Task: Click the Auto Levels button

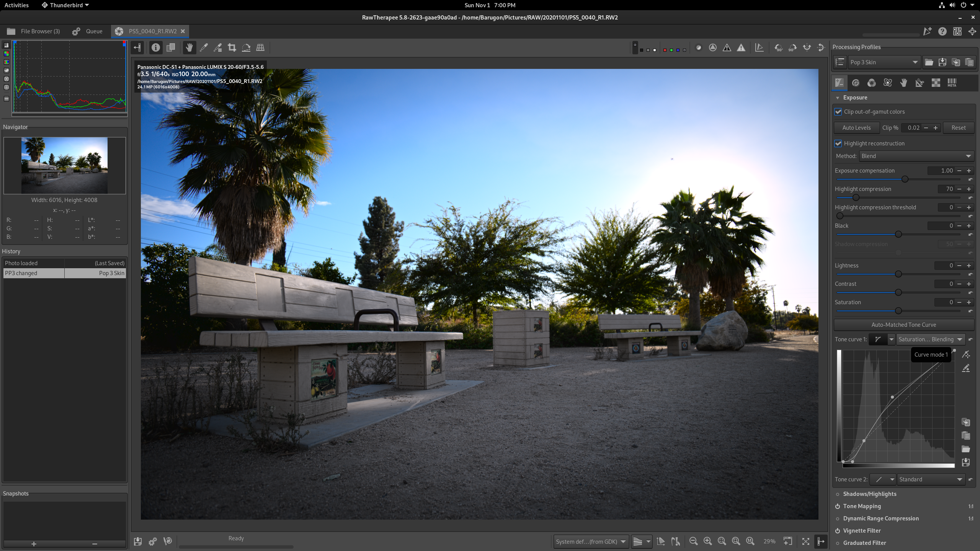Action: point(856,128)
